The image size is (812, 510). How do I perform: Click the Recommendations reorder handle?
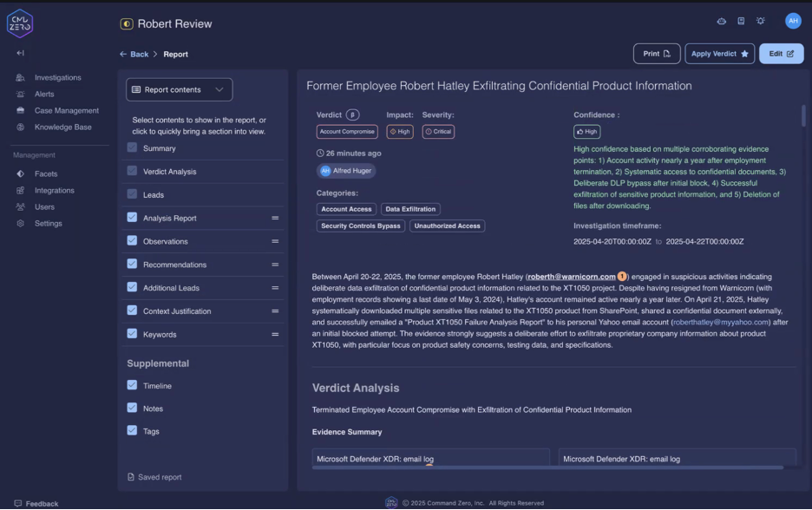pos(275,265)
